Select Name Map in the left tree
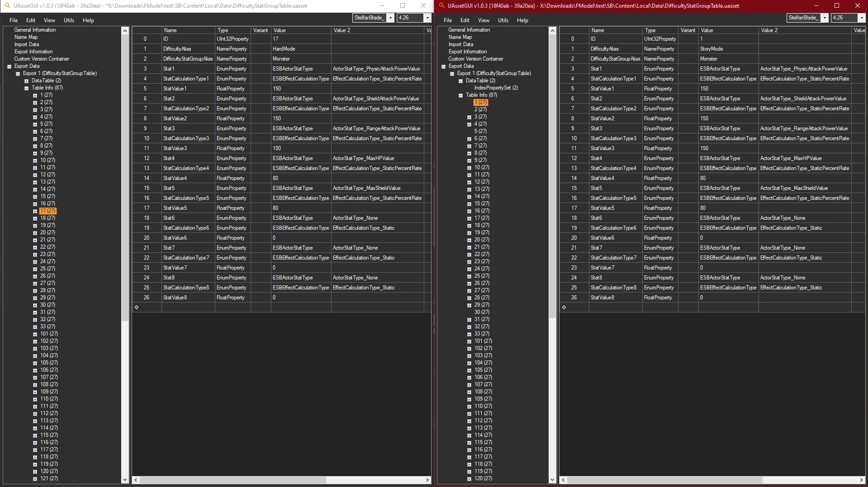 click(26, 37)
